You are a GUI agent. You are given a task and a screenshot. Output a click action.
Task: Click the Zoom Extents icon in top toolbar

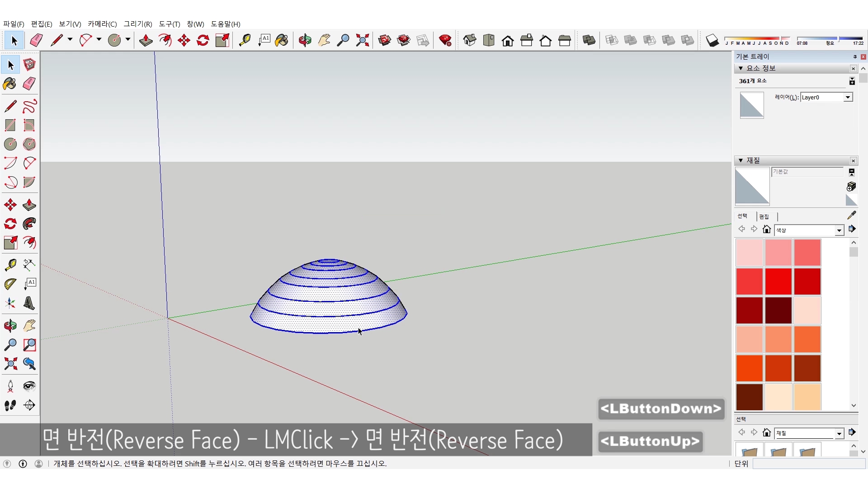tap(362, 40)
